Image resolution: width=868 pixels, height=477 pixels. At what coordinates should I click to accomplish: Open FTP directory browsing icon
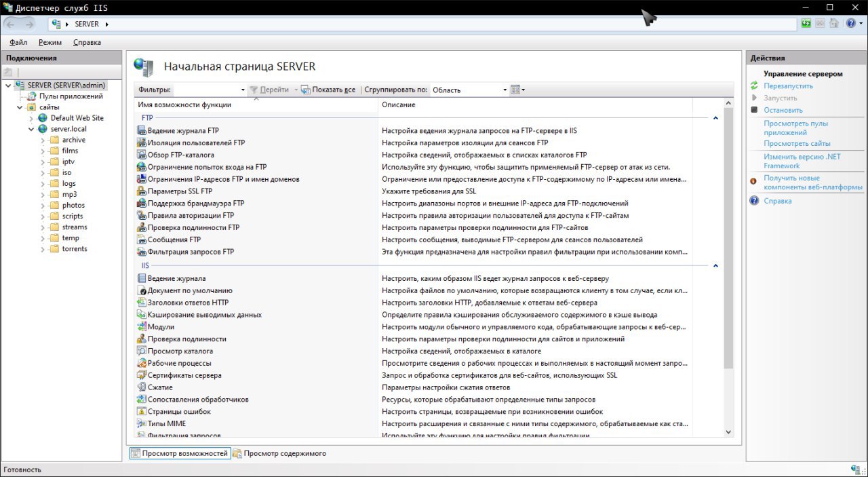point(142,155)
